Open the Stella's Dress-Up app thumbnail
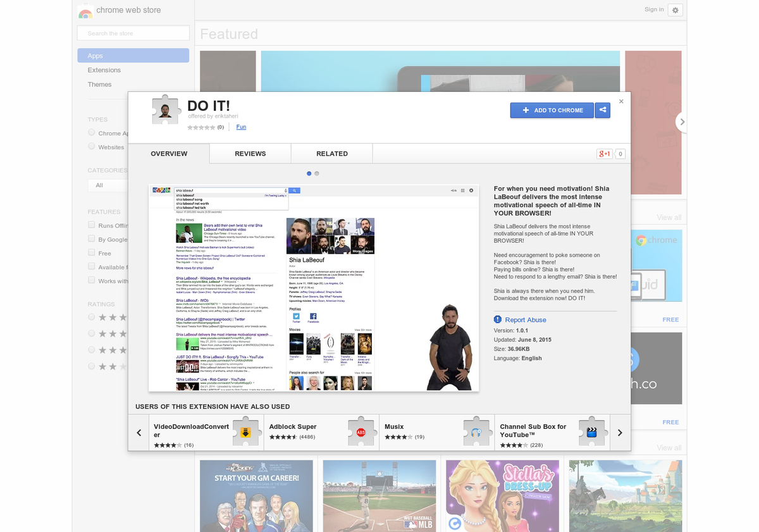The height and width of the screenshot is (532, 759). tap(503, 496)
